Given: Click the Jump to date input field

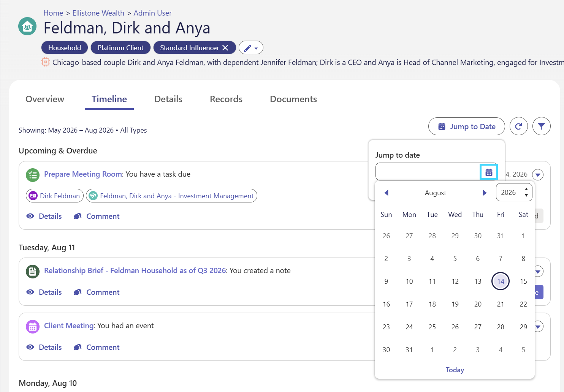Looking at the screenshot, I should pos(428,172).
